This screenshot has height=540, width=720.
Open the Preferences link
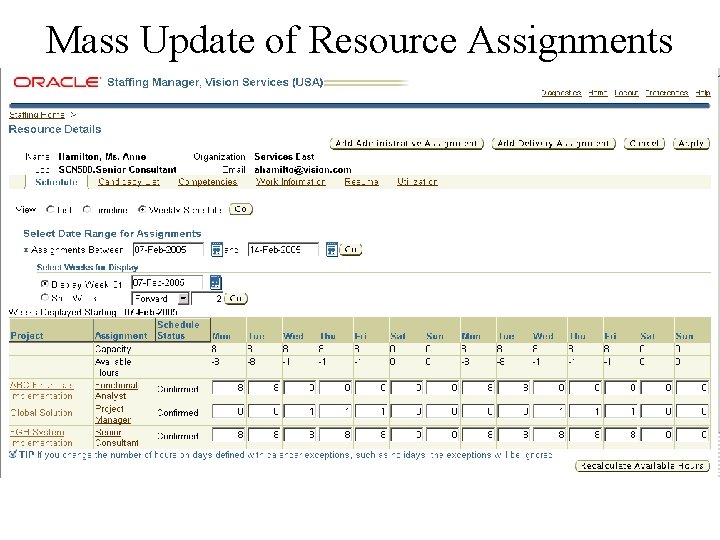pos(667,93)
